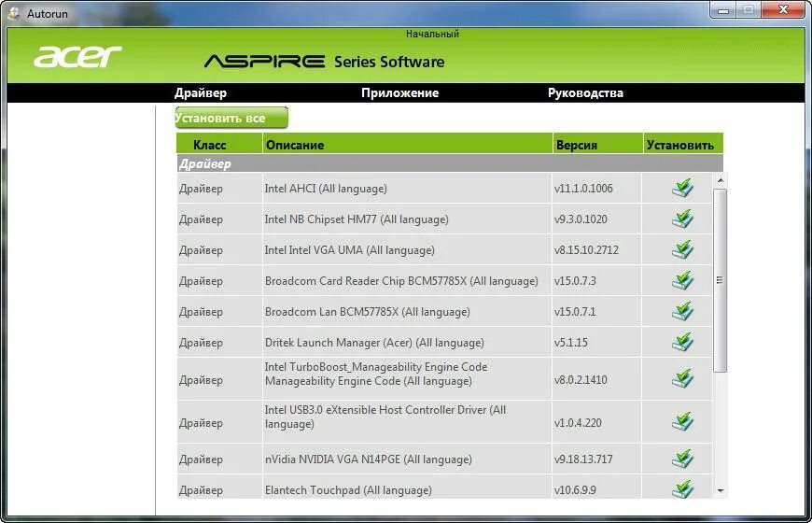812x523 pixels.
Task: Minimize the Autorun window
Action: [723, 10]
